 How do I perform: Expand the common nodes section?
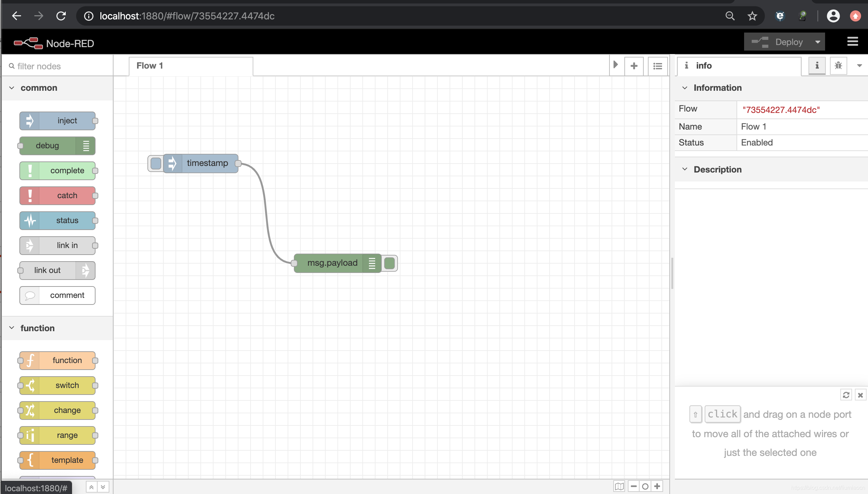[12, 88]
